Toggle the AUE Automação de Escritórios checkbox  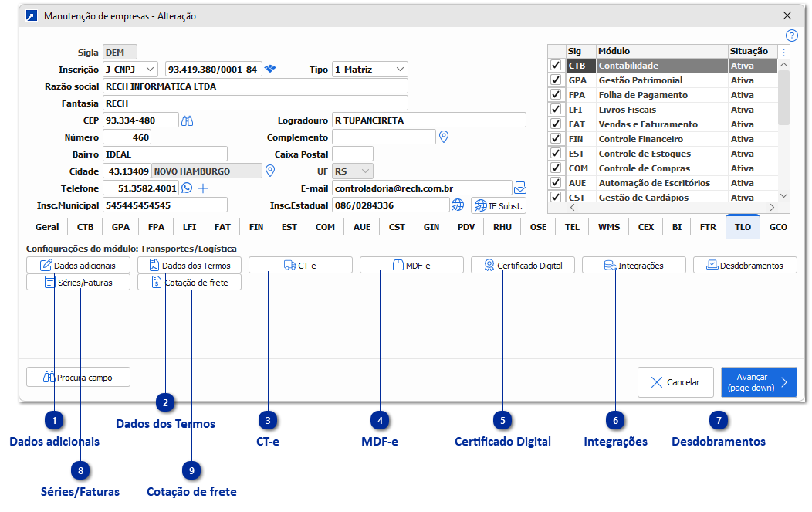pyautogui.click(x=556, y=182)
